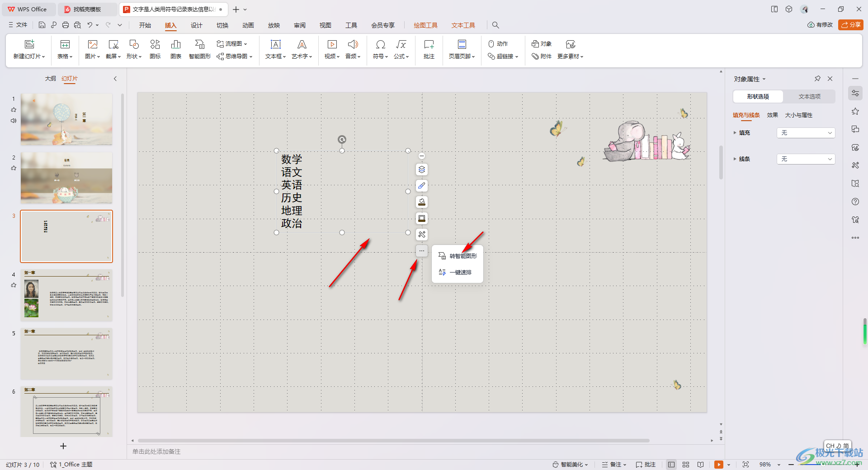
Task: Open the Symbol tool
Action: pyautogui.click(x=381, y=49)
